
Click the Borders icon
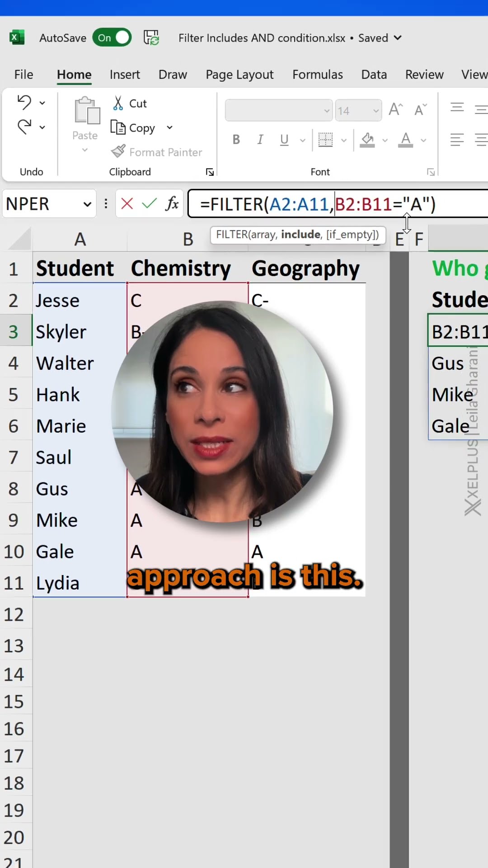(325, 140)
